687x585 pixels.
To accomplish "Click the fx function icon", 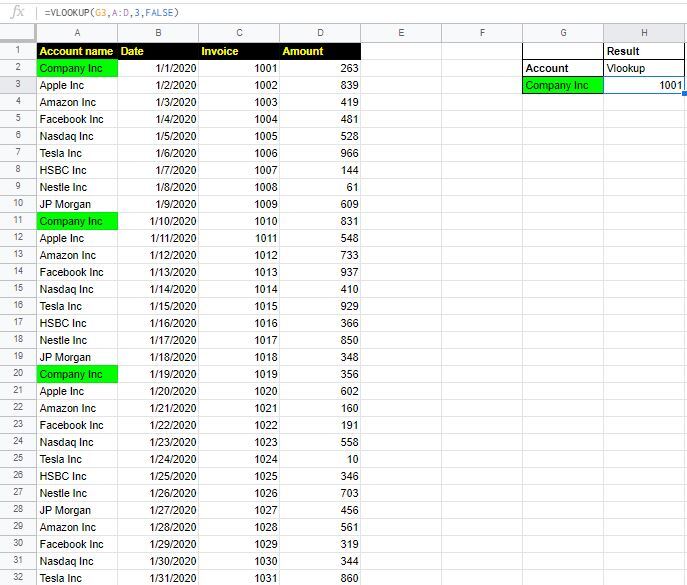I will tap(16, 11).
